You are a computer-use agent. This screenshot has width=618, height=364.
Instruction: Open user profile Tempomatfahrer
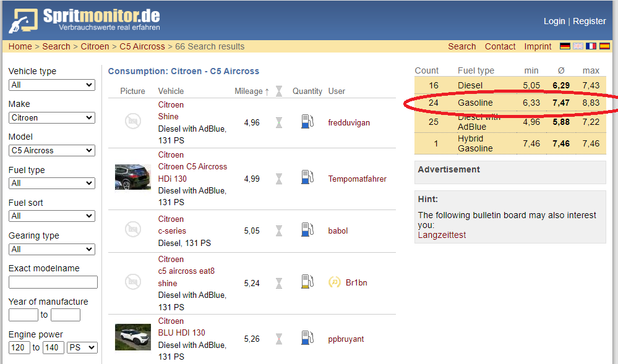[357, 179]
